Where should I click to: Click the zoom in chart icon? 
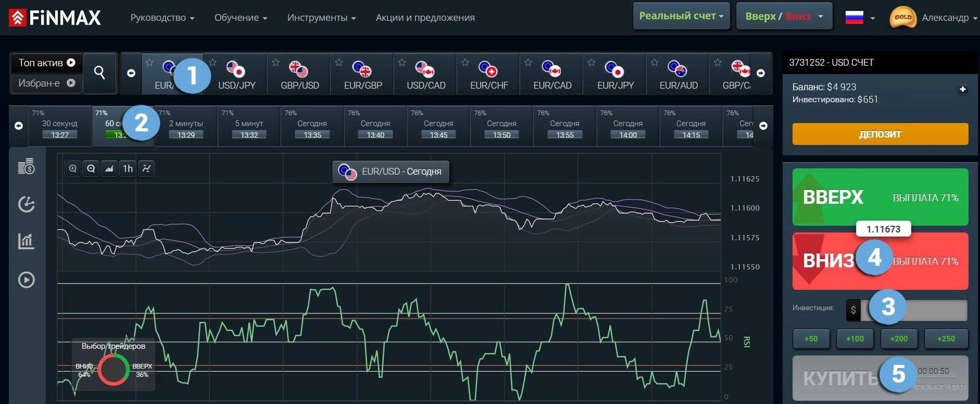click(72, 168)
